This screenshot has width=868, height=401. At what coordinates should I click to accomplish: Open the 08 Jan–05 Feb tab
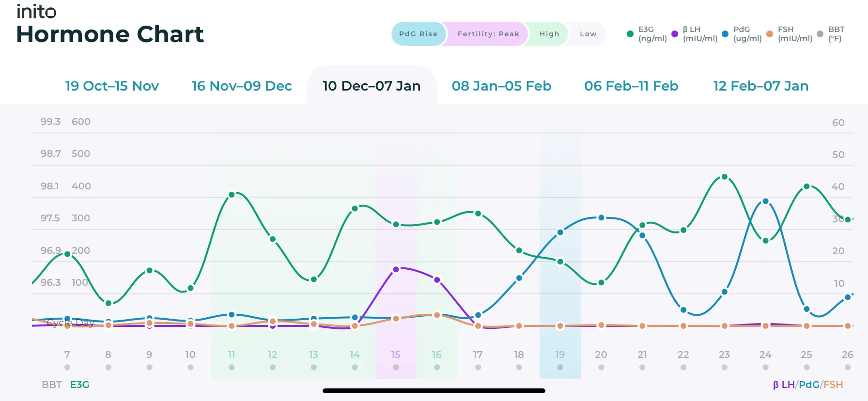(x=502, y=86)
